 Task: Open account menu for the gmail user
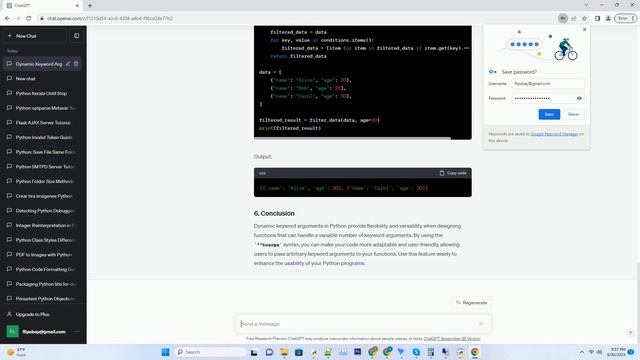(42, 331)
